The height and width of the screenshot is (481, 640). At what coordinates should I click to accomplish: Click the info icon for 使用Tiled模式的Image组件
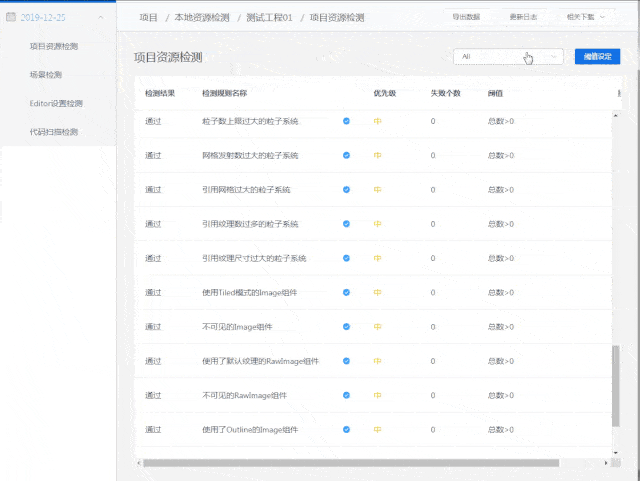346,292
